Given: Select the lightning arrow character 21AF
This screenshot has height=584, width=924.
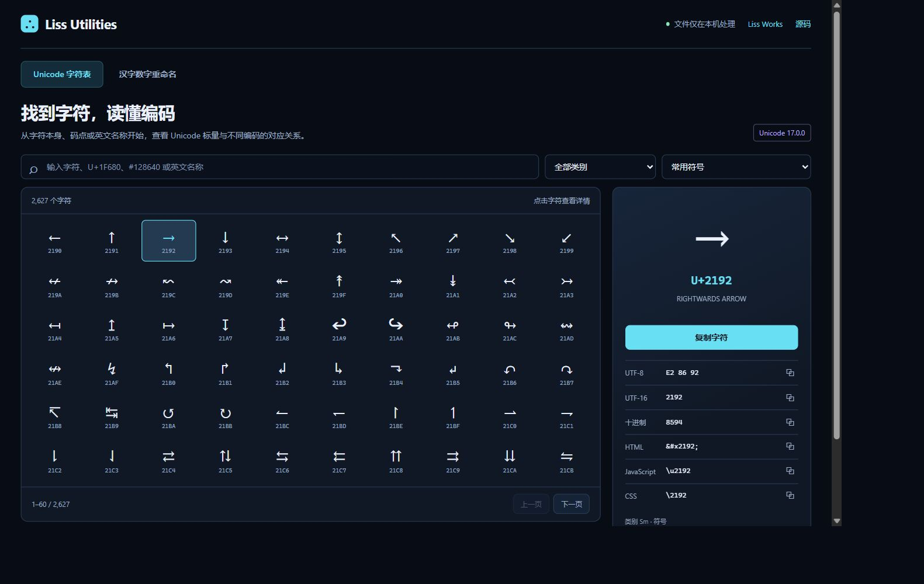Looking at the screenshot, I should 112,373.
